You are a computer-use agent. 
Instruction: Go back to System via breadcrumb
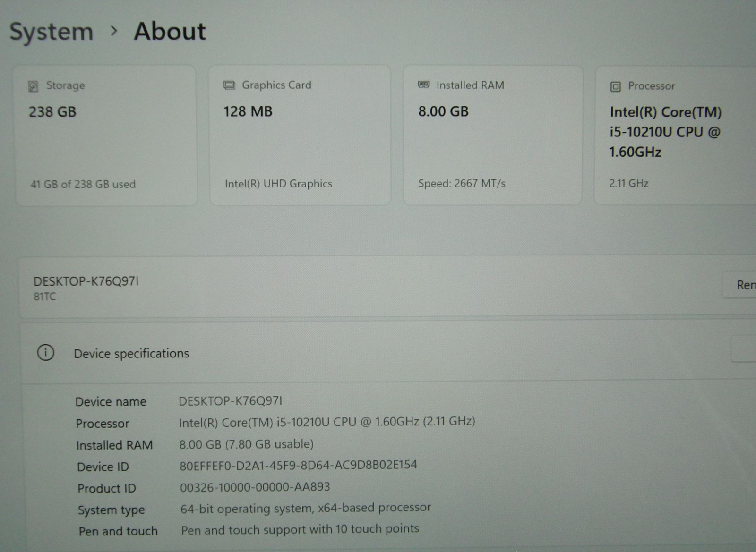52,32
